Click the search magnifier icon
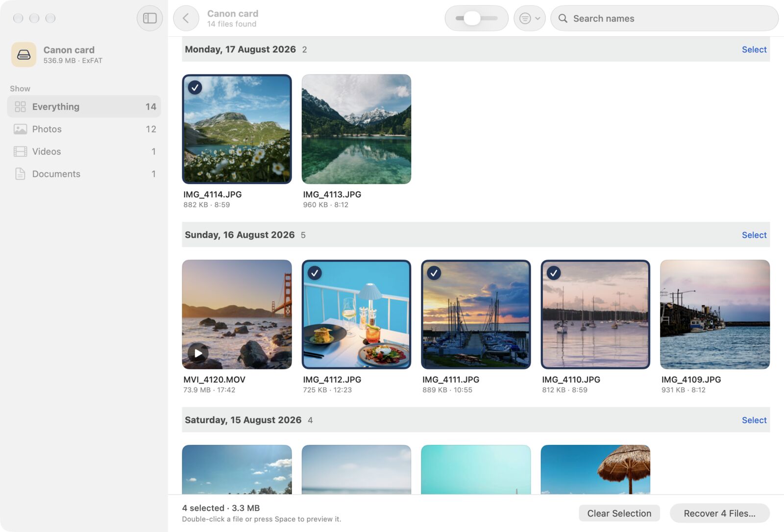The height and width of the screenshot is (532, 784). [563, 18]
